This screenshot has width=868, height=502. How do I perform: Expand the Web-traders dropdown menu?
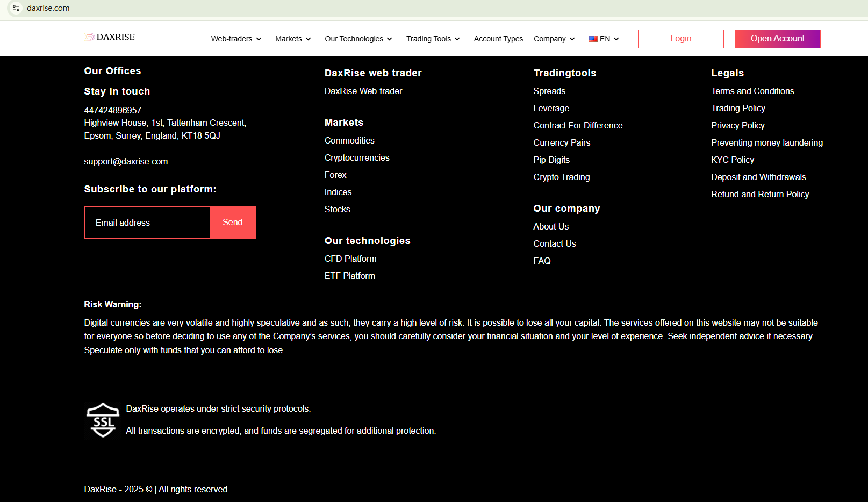tap(236, 39)
